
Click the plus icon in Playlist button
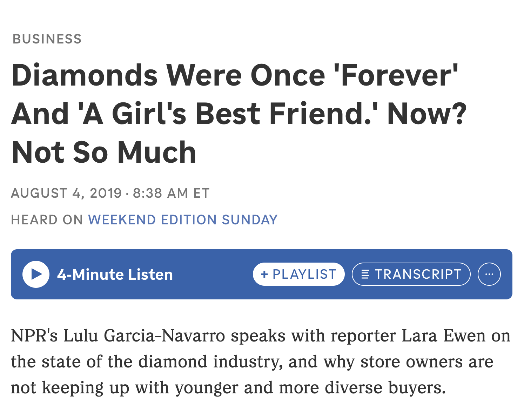pyautogui.click(x=264, y=274)
